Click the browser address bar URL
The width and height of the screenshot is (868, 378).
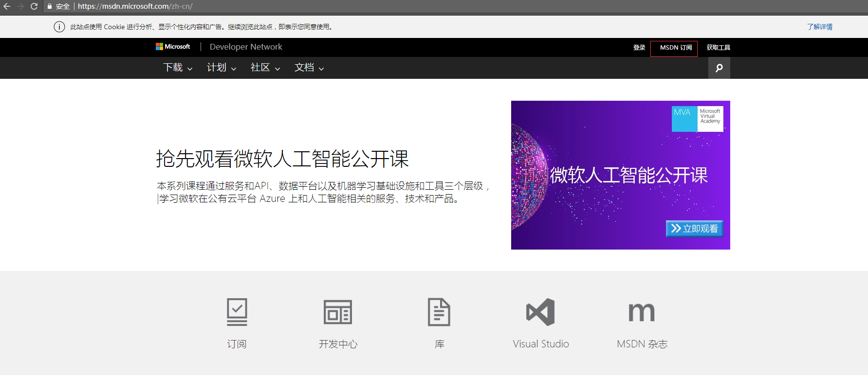pos(135,6)
